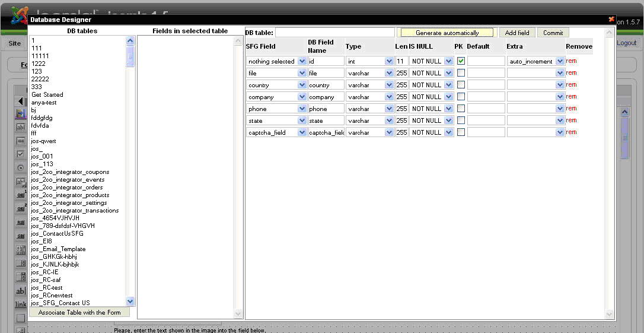Close the Database Designer dialog

point(611,19)
